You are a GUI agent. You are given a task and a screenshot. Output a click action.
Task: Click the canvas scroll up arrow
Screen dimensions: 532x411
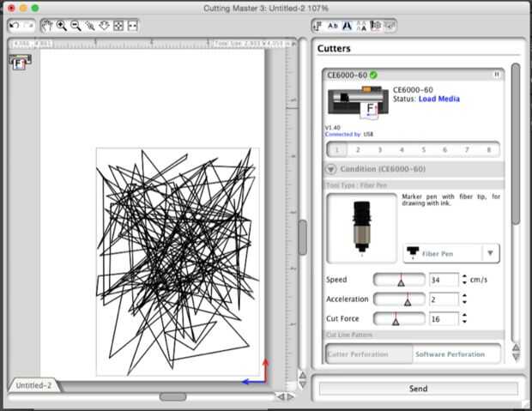click(x=303, y=375)
